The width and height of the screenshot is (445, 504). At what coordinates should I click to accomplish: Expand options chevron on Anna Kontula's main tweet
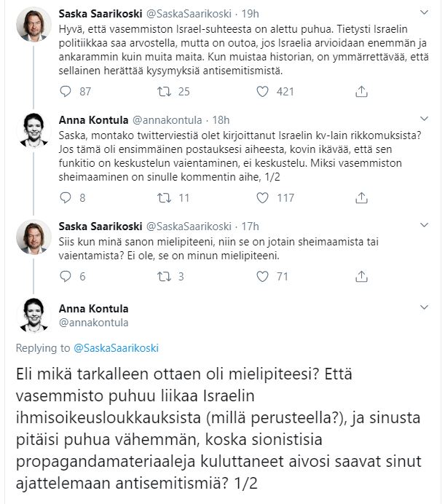[425, 307]
